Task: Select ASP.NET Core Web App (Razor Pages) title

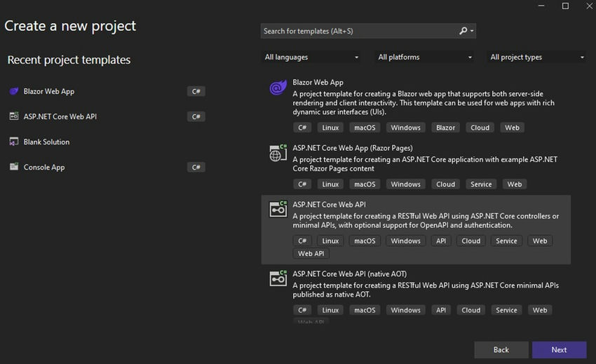Action: click(x=352, y=148)
